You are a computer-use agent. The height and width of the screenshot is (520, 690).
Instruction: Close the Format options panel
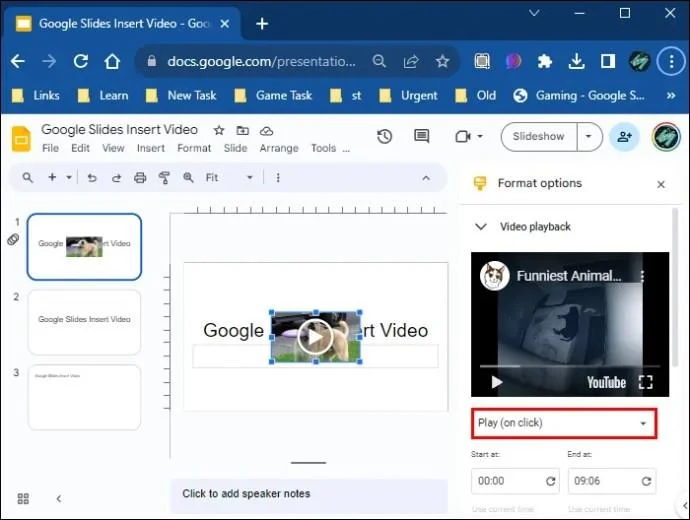click(x=661, y=184)
